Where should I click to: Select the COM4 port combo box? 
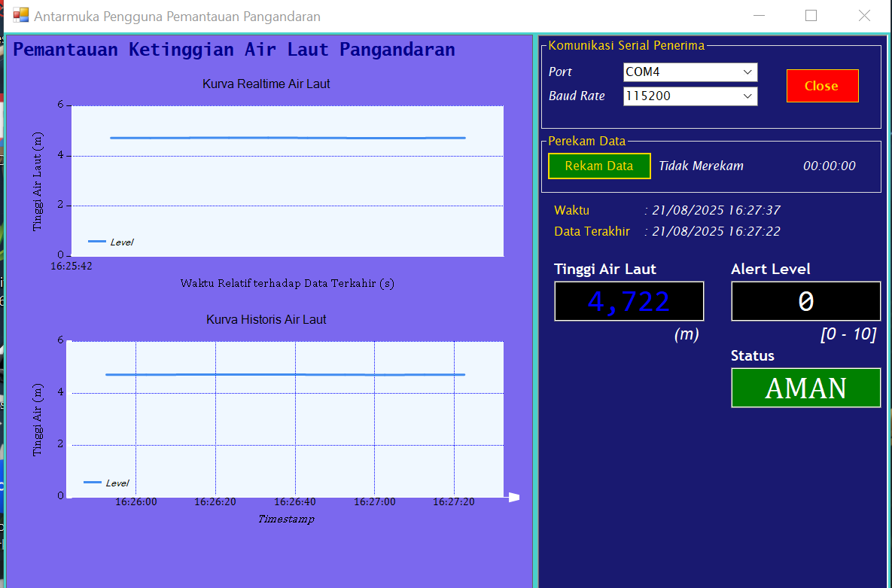(681, 72)
